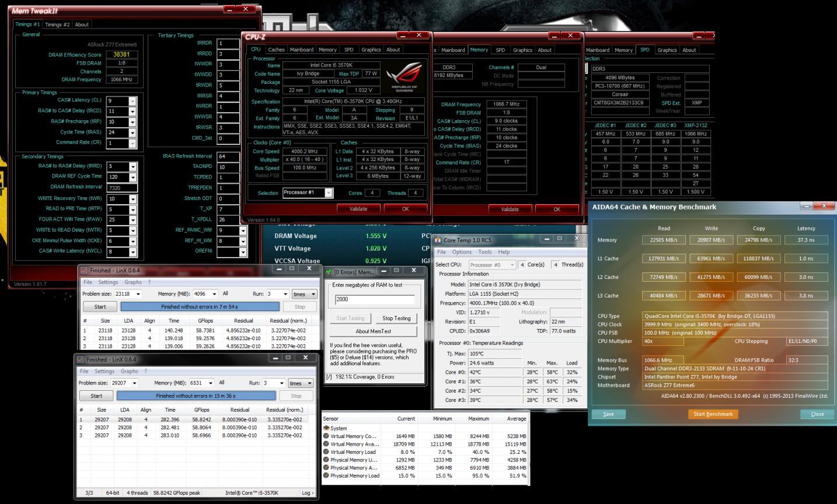Click the DRAM Refresh Interval field 7320

click(122, 188)
